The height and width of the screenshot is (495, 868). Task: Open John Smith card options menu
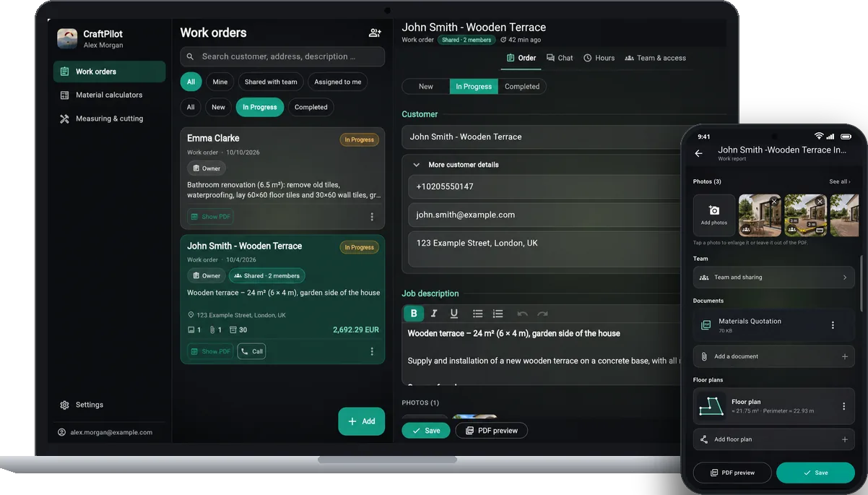(x=372, y=351)
